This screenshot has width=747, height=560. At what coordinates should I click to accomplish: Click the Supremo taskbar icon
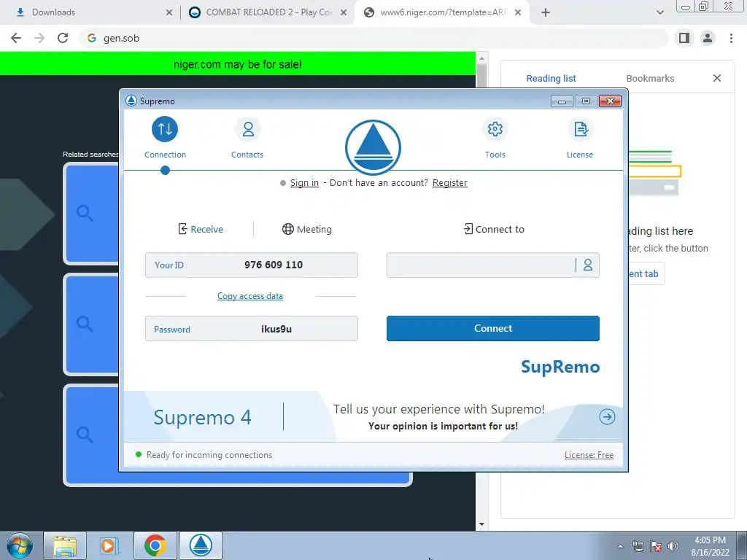coord(201,545)
